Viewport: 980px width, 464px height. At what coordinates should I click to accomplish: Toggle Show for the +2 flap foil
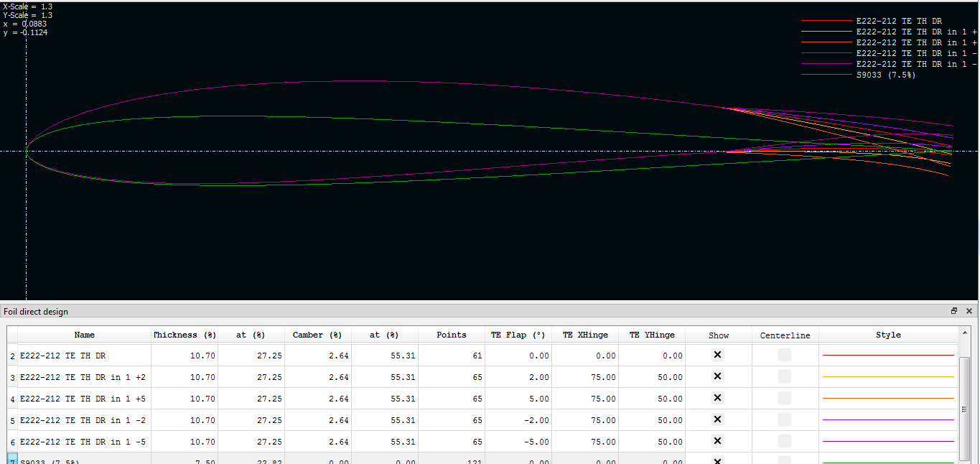pos(717,376)
